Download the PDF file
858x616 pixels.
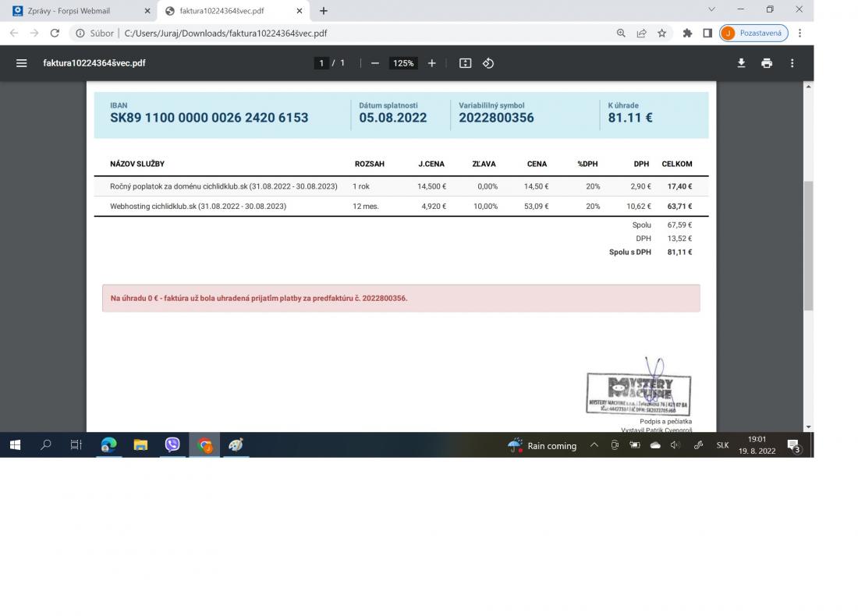(742, 63)
